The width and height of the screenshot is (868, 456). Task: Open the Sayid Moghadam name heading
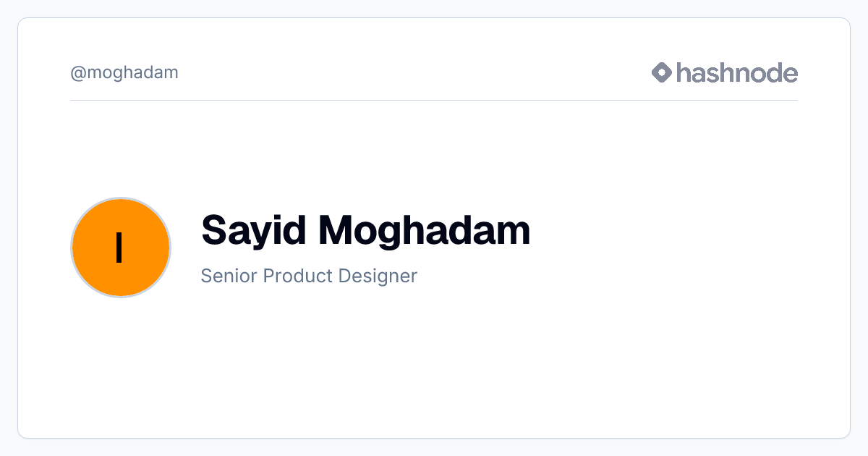[x=366, y=230]
